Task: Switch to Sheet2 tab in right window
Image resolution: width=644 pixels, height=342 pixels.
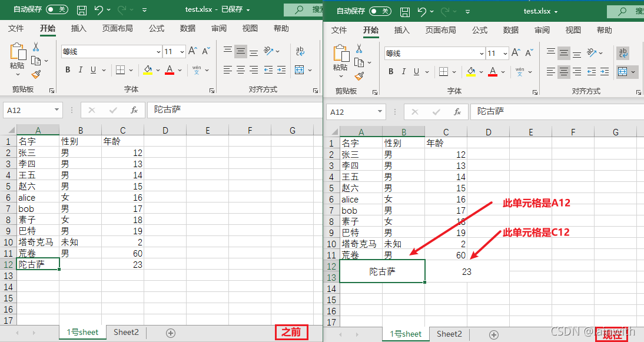Action: click(449, 334)
